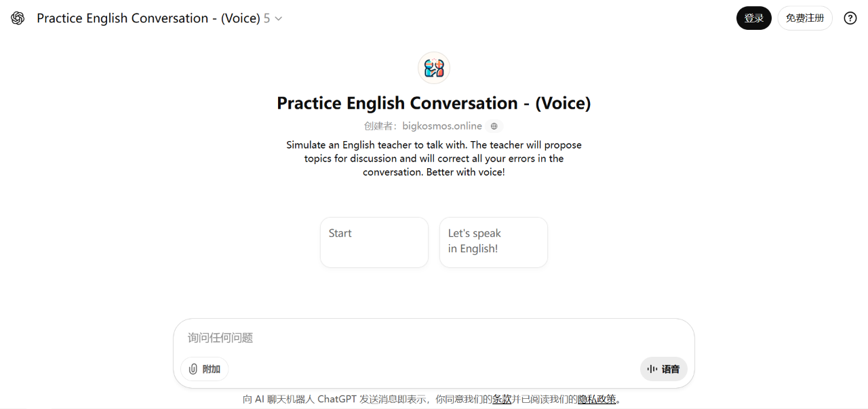Click the header title text in top bar
This screenshot has width=868, height=409.
pos(149,18)
